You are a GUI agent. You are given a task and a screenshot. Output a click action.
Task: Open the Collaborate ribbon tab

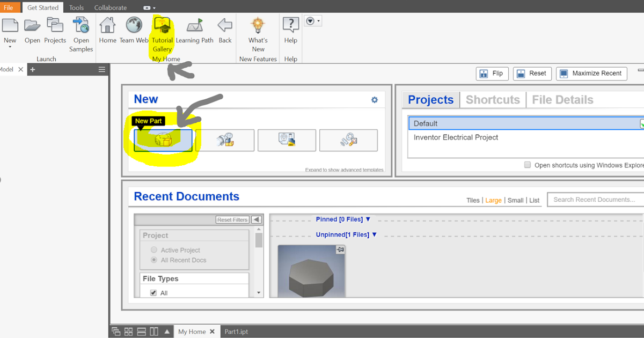click(111, 7)
